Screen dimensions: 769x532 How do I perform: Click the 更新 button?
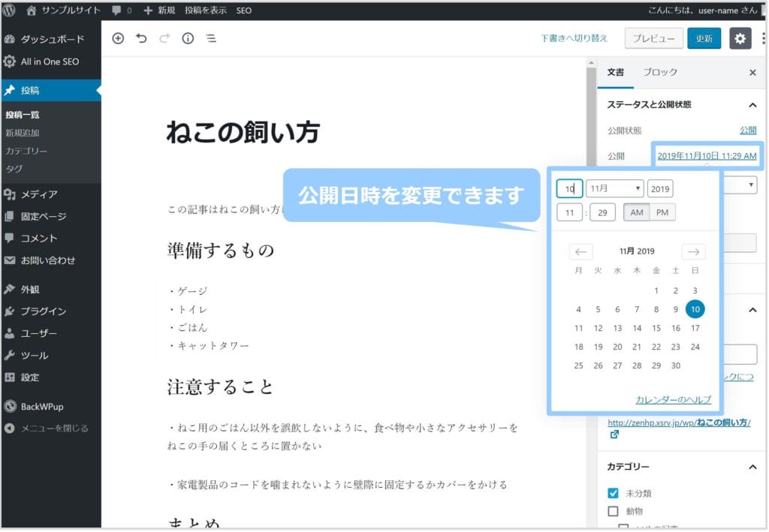pos(704,38)
